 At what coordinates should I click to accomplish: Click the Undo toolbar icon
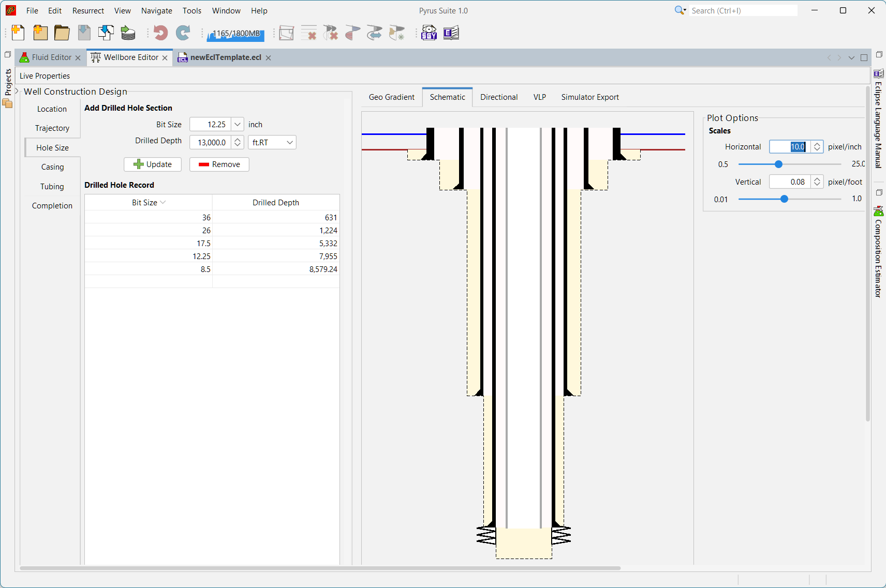coord(160,33)
